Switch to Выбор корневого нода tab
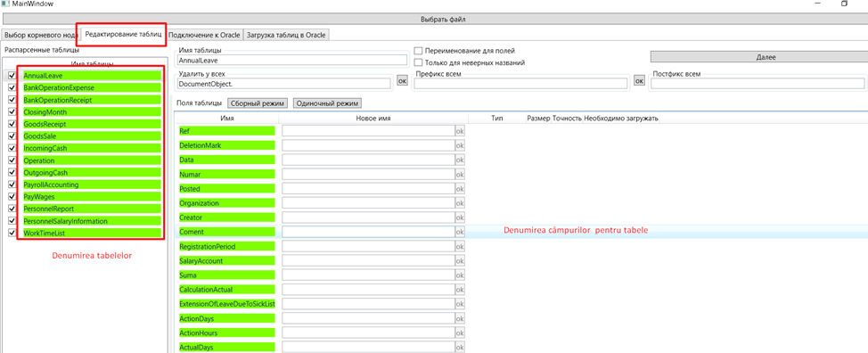Image resolution: width=868 pixels, height=353 pixels. (x=40, y=35)
